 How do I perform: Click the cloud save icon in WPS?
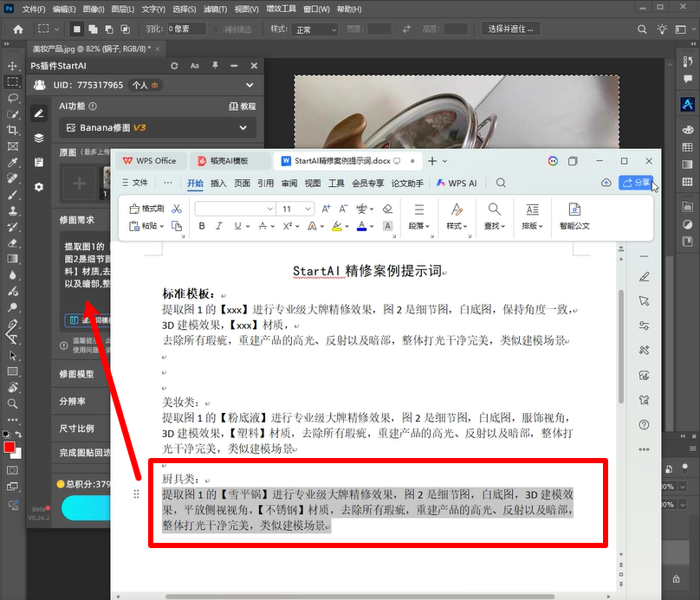point(606,183)
